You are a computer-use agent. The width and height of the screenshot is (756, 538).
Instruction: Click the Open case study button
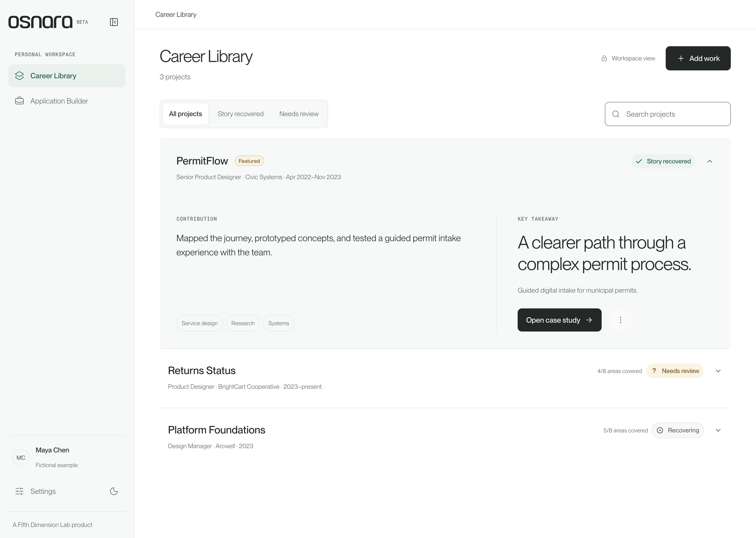(559, 320)
